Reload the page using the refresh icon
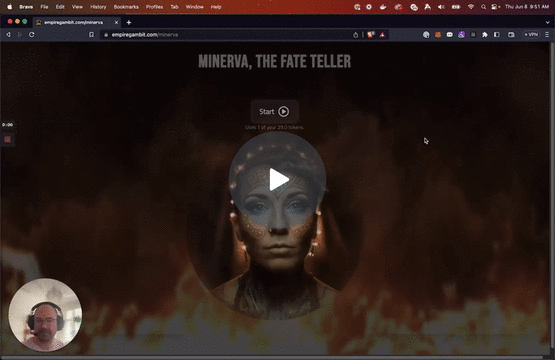 tap(32, 35)
